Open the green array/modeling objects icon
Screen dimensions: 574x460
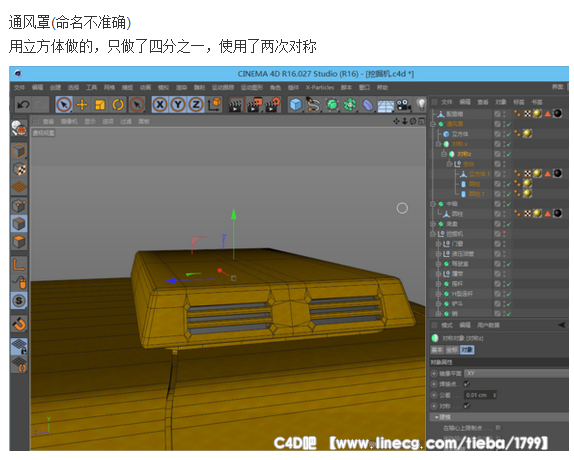click(350, 105)
